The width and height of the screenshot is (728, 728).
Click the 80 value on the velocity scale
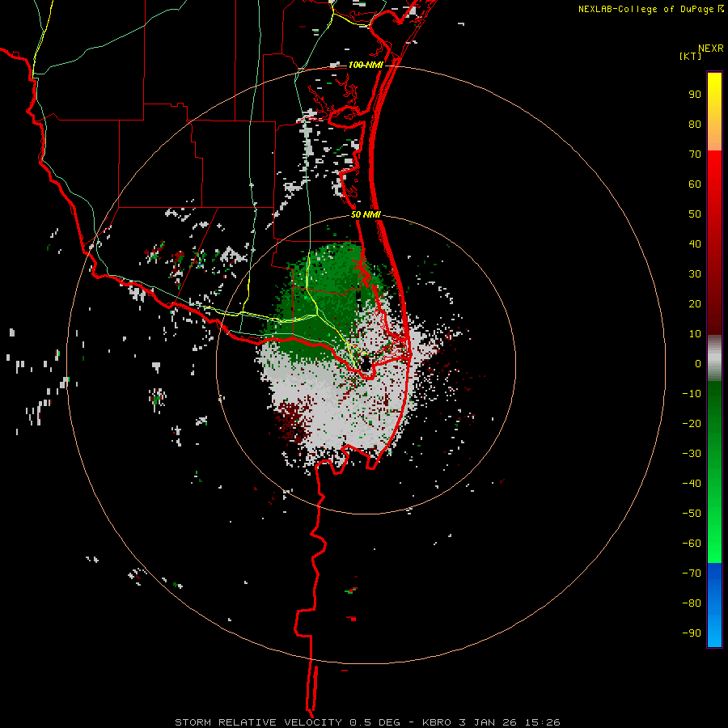(x=695, y=125)
